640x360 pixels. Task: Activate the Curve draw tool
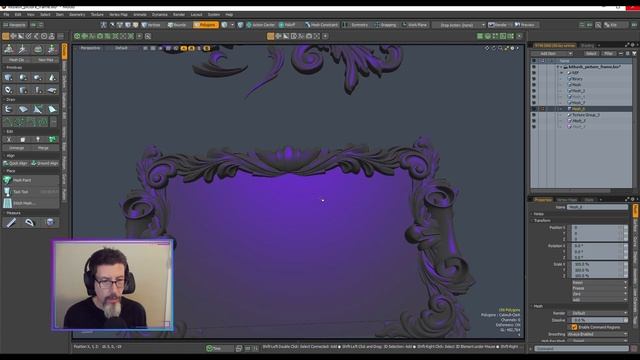click(9, 109)
